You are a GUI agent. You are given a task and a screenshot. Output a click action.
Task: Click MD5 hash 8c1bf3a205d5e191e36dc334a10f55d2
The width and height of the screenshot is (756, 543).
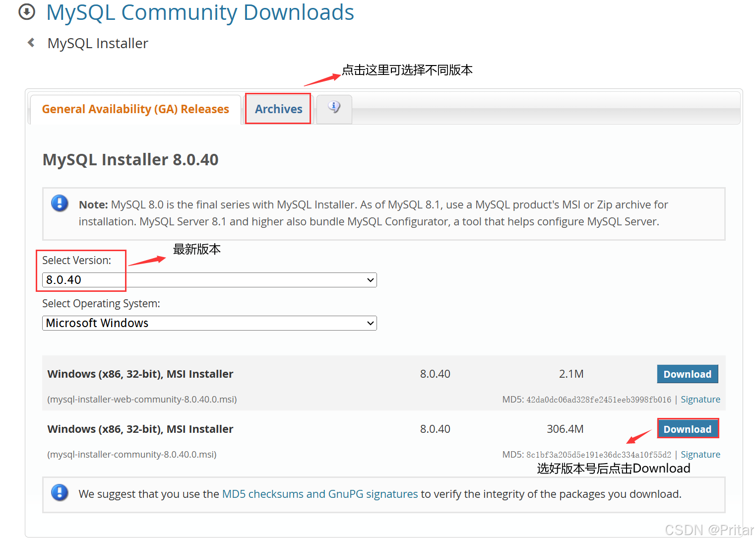click(x=599, y=455)
